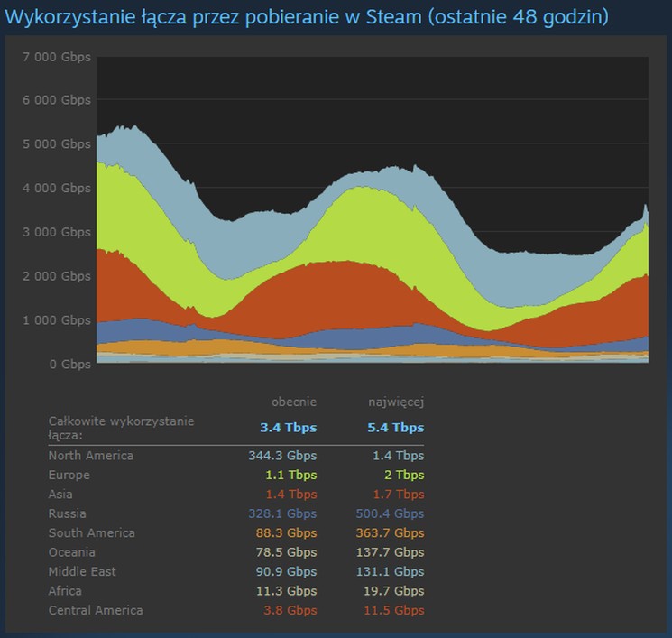Click Asia's current value 1.4 Tbps in red

[x=290, y=495]
